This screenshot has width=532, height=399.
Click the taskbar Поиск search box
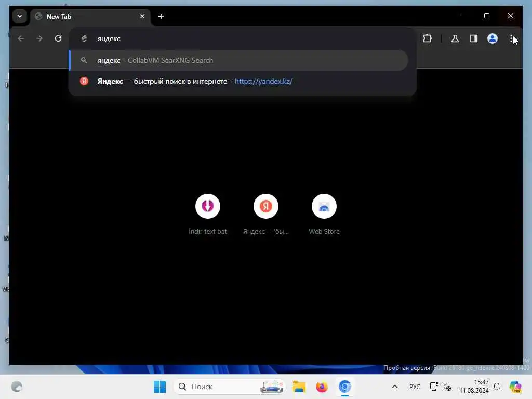(x=229, y=387)
